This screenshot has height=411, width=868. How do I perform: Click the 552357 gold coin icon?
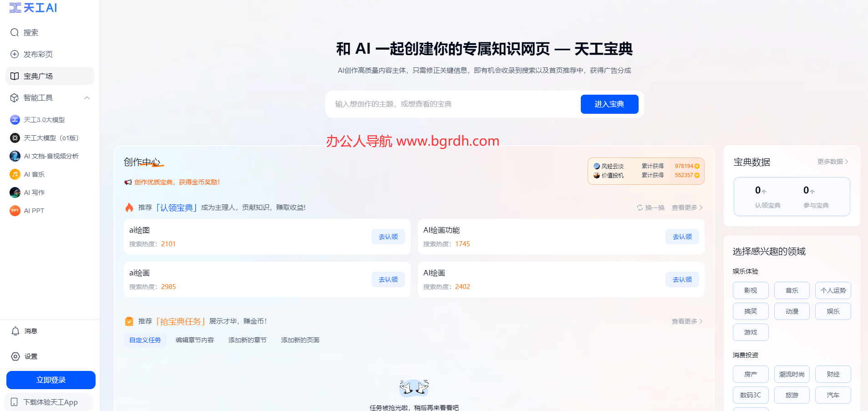pos(697,175)
